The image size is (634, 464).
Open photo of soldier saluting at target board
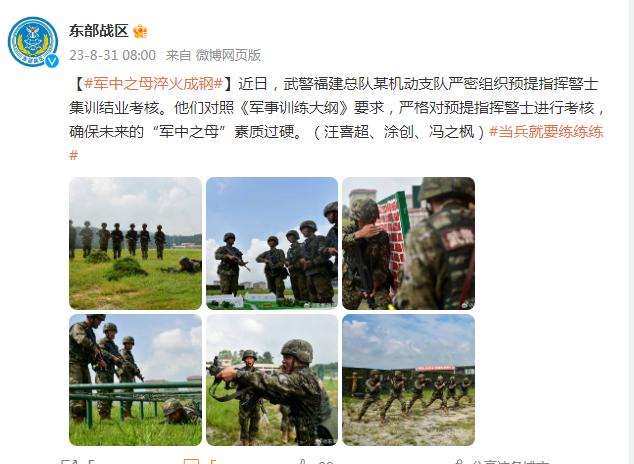(408, 243)
